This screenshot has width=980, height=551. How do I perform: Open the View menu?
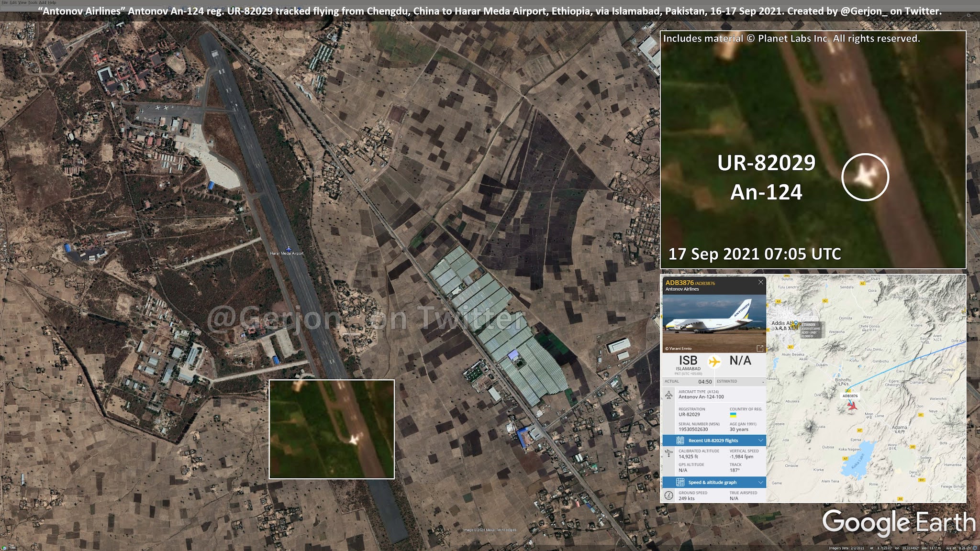click(22, 3)
